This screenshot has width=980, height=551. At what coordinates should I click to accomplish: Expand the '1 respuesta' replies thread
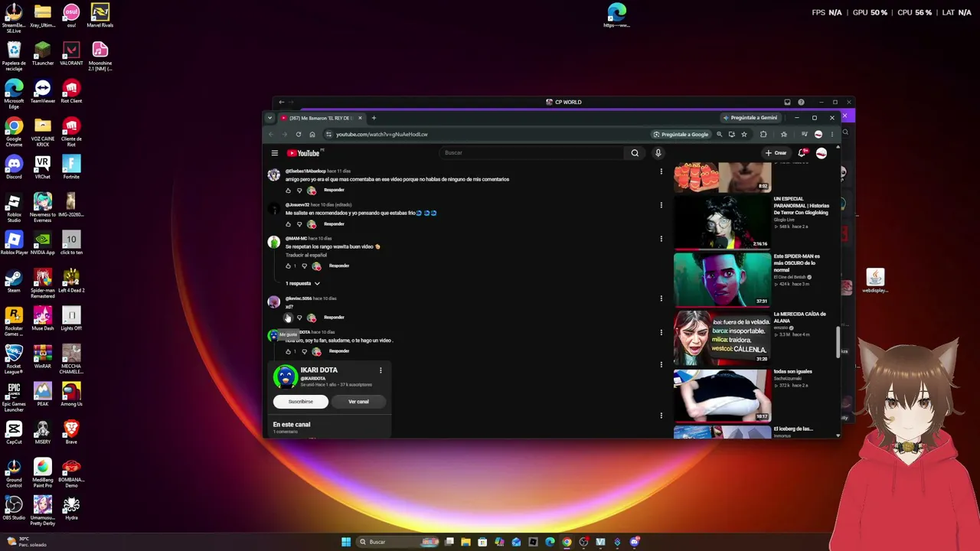(x=303, y=284)
